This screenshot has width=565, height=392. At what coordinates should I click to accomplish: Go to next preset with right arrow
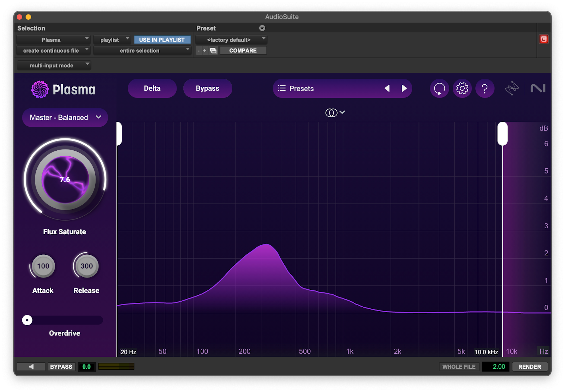coord(404,89)
